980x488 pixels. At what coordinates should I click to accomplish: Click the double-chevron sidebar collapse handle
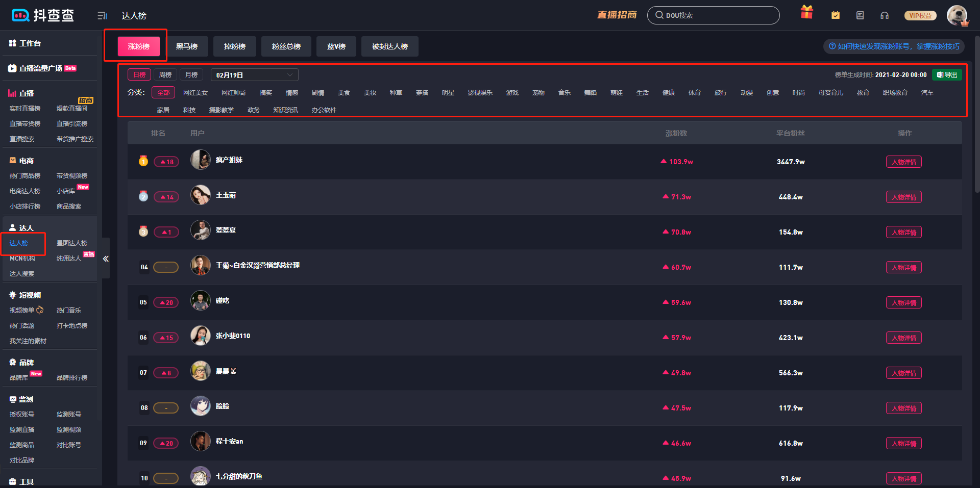point(106,259)
